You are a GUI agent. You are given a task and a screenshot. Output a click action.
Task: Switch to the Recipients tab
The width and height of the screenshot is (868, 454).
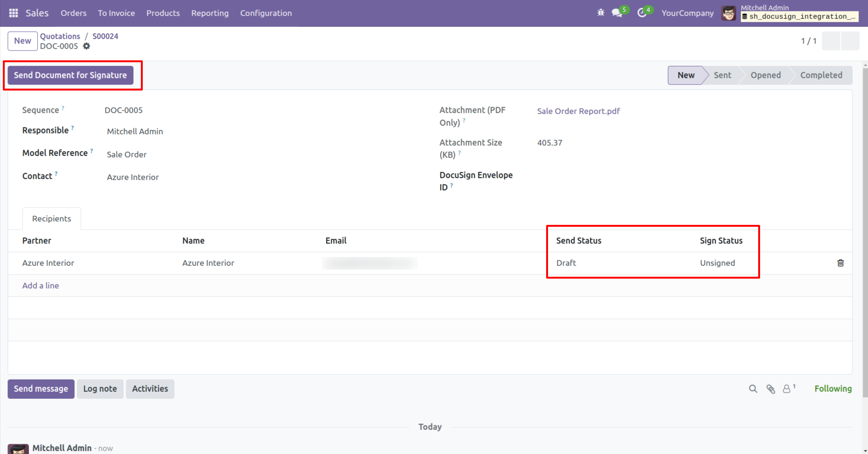(x=51, y=219)
